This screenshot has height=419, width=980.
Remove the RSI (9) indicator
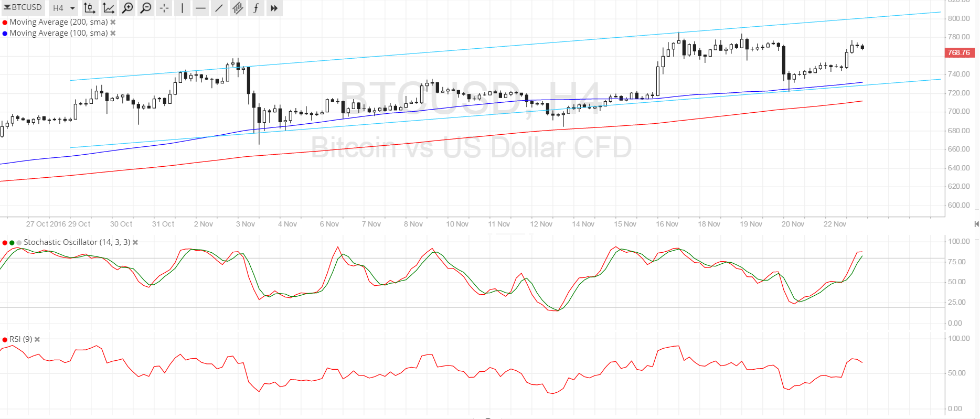point(37,339)
